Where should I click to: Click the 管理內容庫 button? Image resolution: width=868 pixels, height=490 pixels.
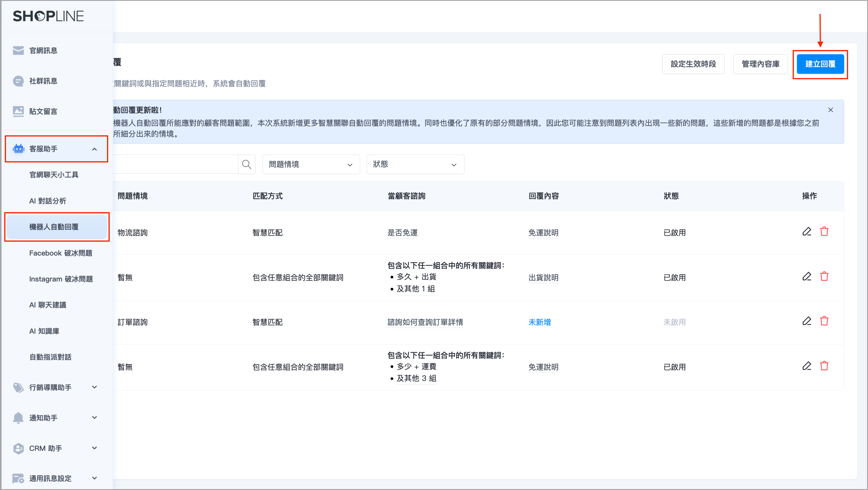(x=760, y=64)
